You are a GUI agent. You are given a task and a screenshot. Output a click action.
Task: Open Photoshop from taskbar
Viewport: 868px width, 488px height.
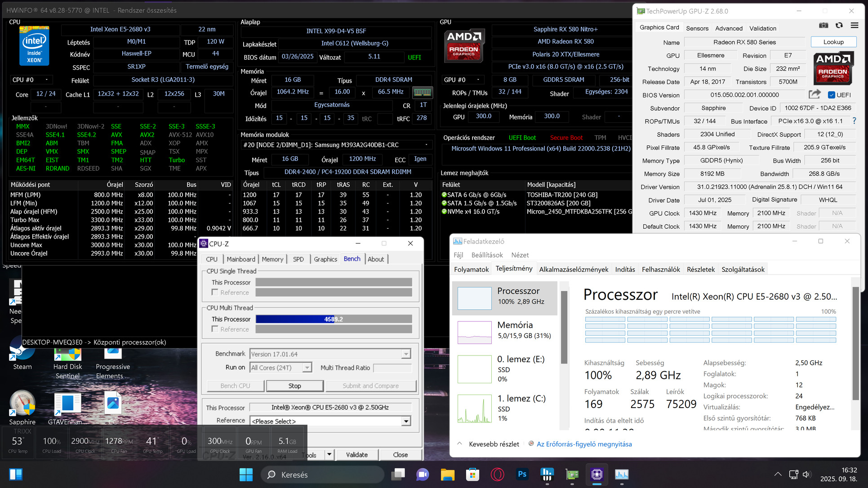click(522, 474)
